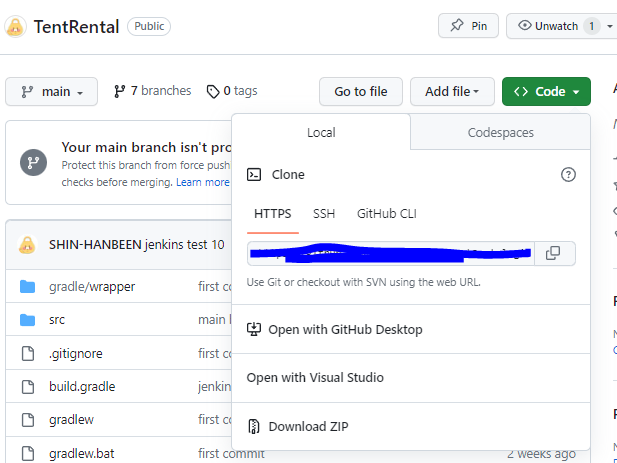Viewport: 617px width, 463px height.
Task: Click the .gitignore file icon
Action: tap(28, 353)
